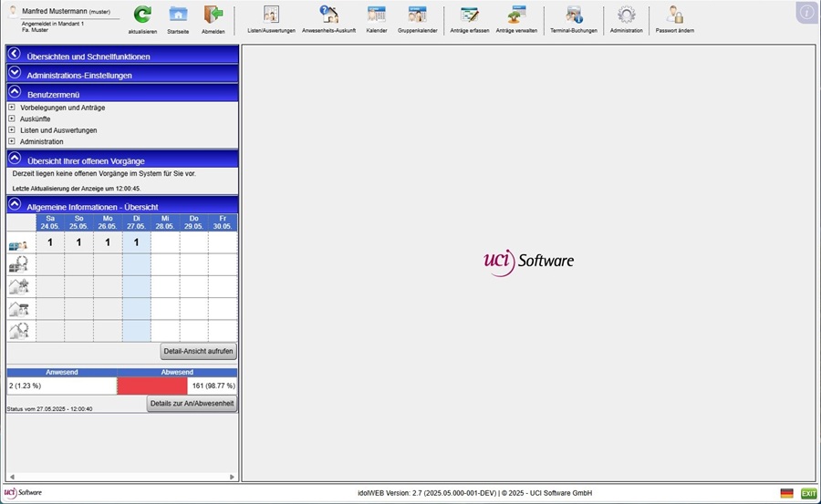821x504 pixels.
Task: Open Listen/Auswertungen from the toolbar
Action: (x=271, y=15)
